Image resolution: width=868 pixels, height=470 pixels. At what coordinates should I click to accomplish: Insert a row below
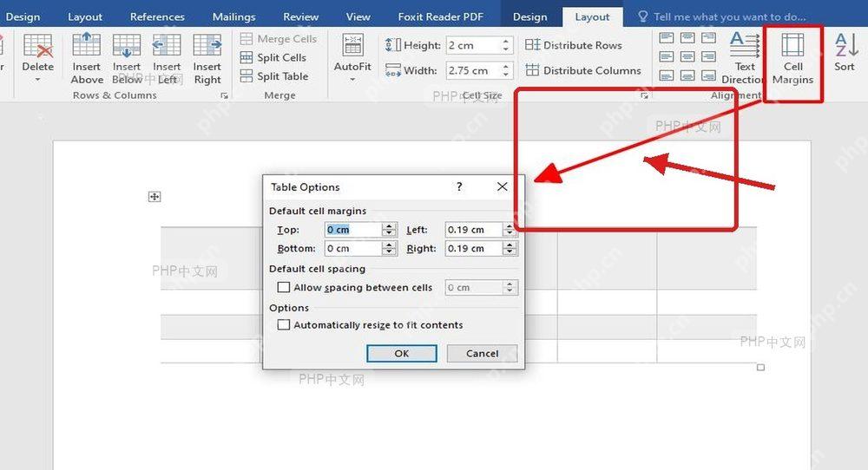pyautogui.click(x=127, y=58)
